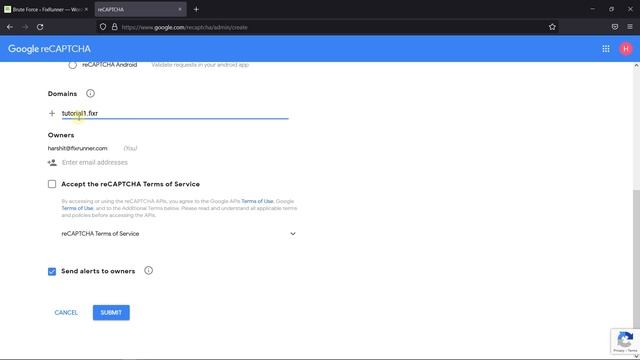The image size is (640, 360).
Task: Reload the page with the refresh icon
Action: point(40,27)
